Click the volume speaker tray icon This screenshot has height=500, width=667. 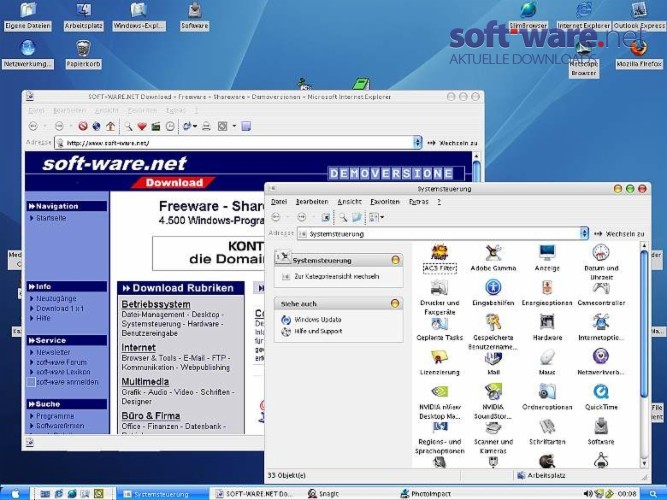pos(588,494)
